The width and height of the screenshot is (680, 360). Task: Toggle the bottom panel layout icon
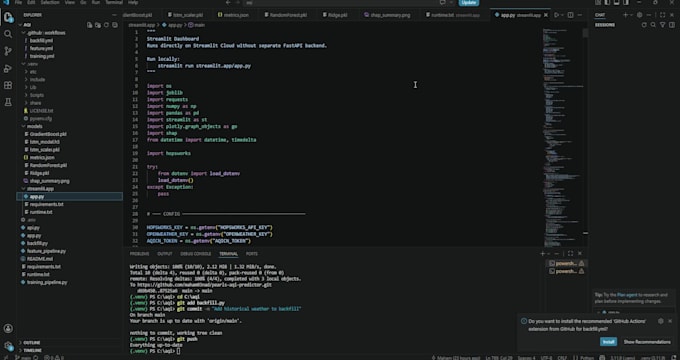[616, 3]
